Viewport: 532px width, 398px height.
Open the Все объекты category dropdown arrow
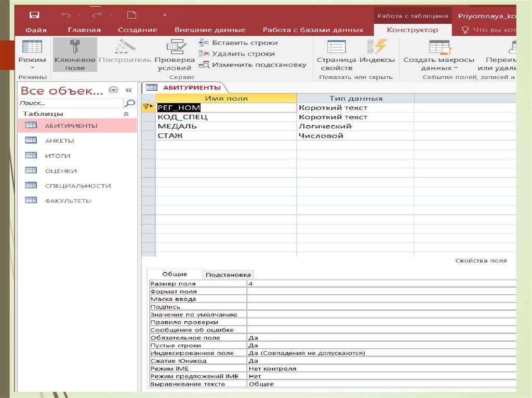[x=113, y=90]
